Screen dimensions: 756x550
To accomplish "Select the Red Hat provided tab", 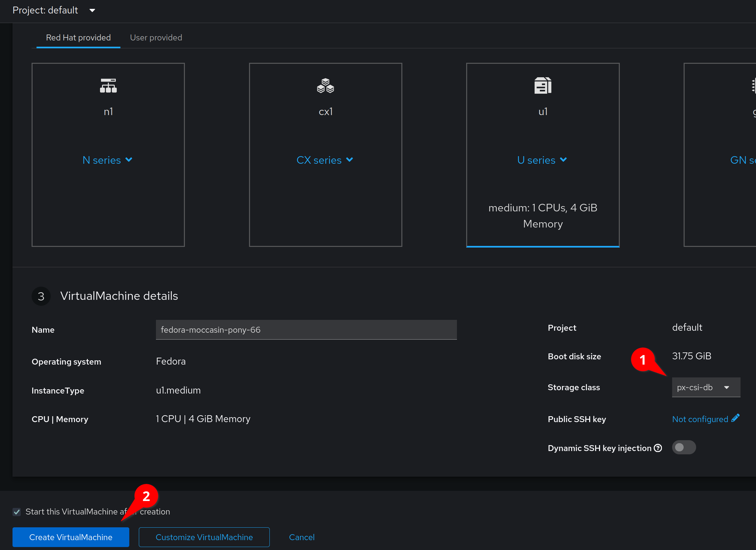I will point(78,37).
